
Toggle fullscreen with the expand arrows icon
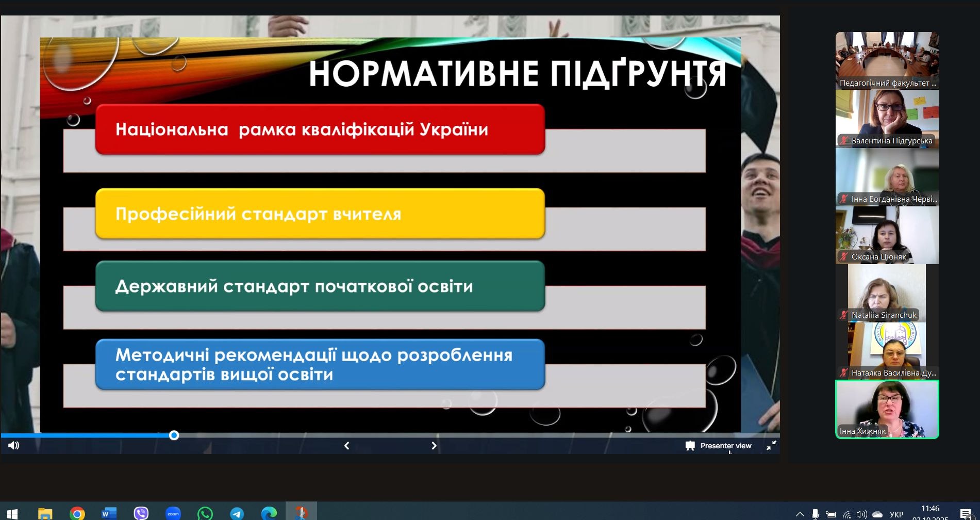tap(771, 446)
